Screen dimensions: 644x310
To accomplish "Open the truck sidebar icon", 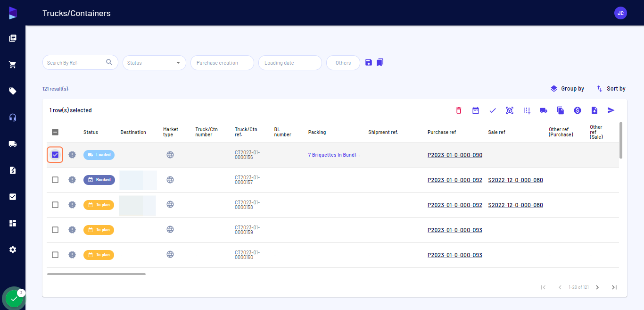I will [13, 144].
